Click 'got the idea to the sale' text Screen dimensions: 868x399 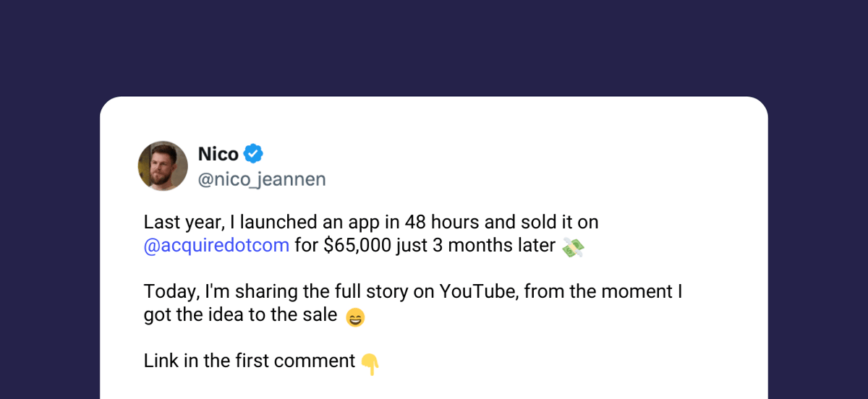tap(240, 315)
